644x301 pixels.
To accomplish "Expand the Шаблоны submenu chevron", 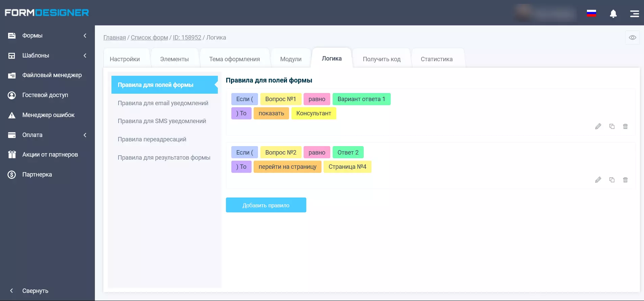I will point(85,55).
